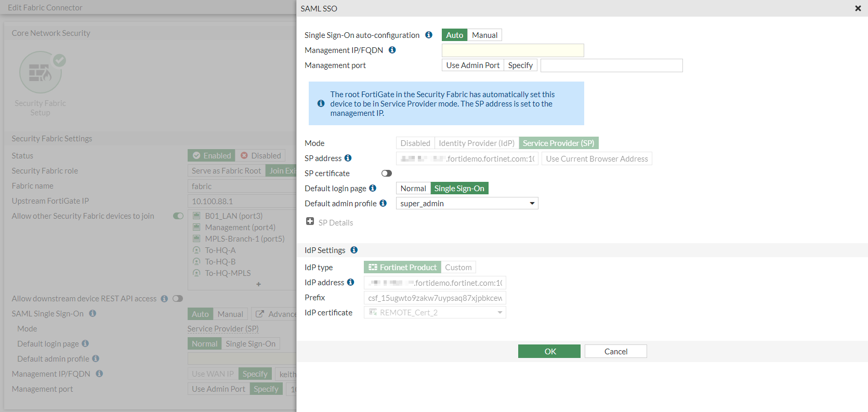Set Mode to Identity Provider (IdP)

click(477, 143)
